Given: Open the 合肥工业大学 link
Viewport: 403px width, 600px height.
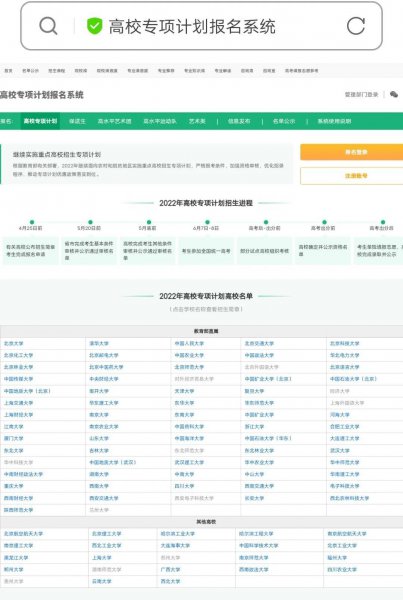Looking at the screenshot, I should [x=345, y=426].
